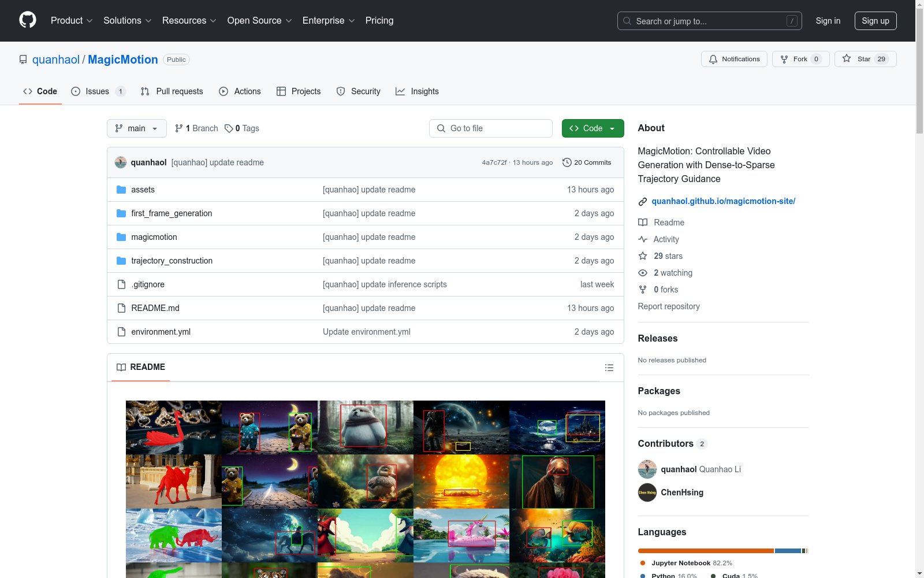Switch to the Projects tab
Viewport: 924px width, 578px height.
(299, 91)
